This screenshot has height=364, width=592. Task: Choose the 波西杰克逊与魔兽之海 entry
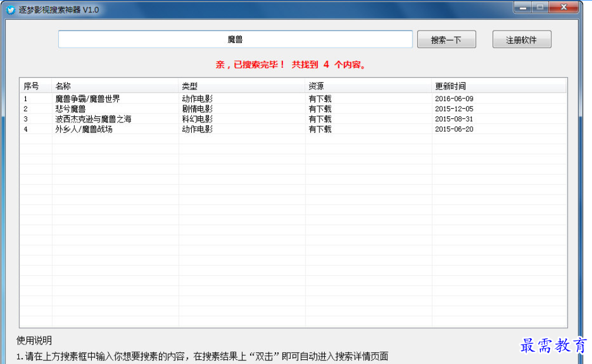click(x=94, y=119)
